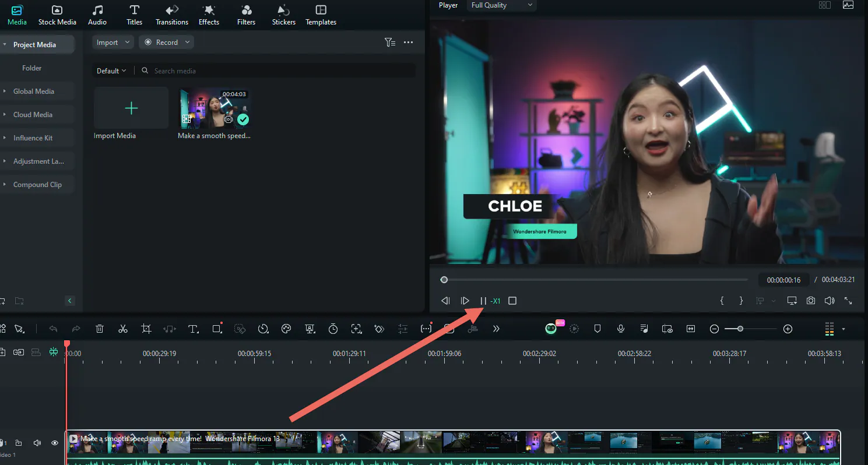This screenshot has height=465, width=868.
Task: Expand the Global Media section
Action: tap(5, 91)
